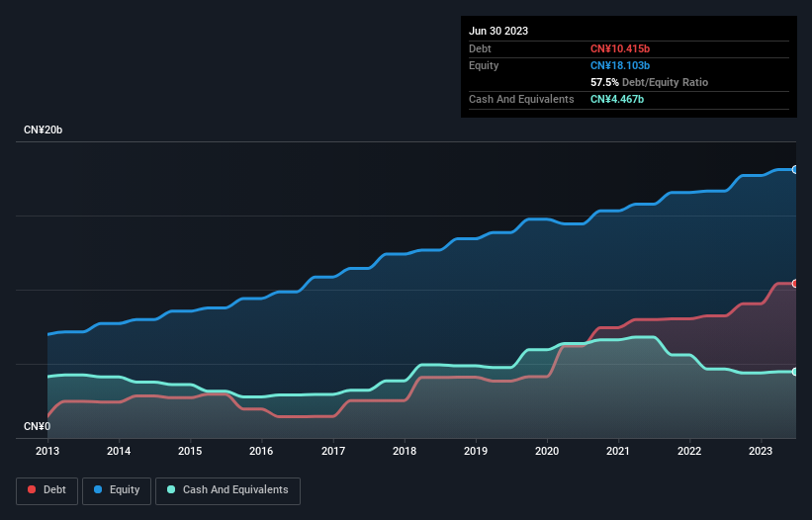This screenshot has height=520, width=812.
Task: Click the red Debt legend dot
Action: click(x=32, y=489)
